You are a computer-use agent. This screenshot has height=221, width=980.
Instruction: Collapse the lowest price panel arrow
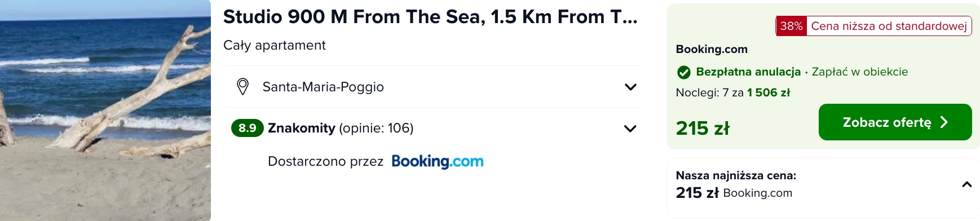pos(966,184)
